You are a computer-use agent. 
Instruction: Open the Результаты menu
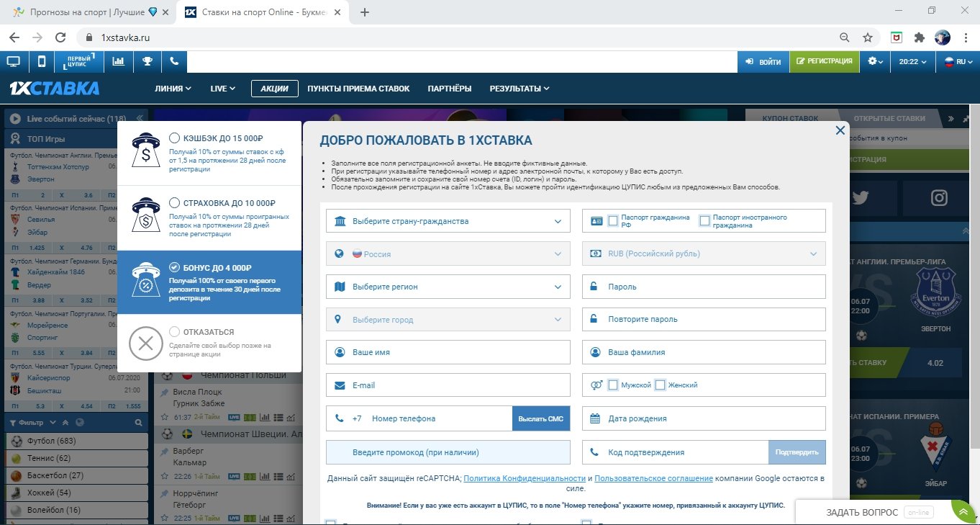520,89
